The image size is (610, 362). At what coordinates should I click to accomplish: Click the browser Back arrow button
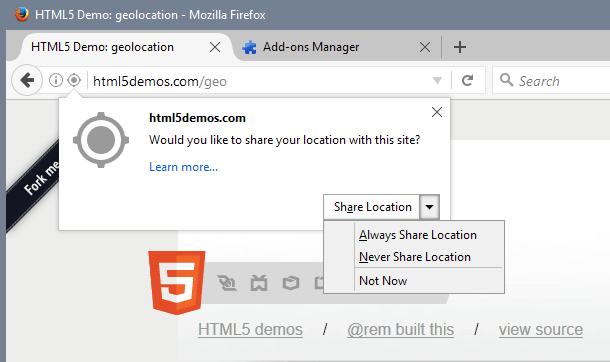point(27,80)
